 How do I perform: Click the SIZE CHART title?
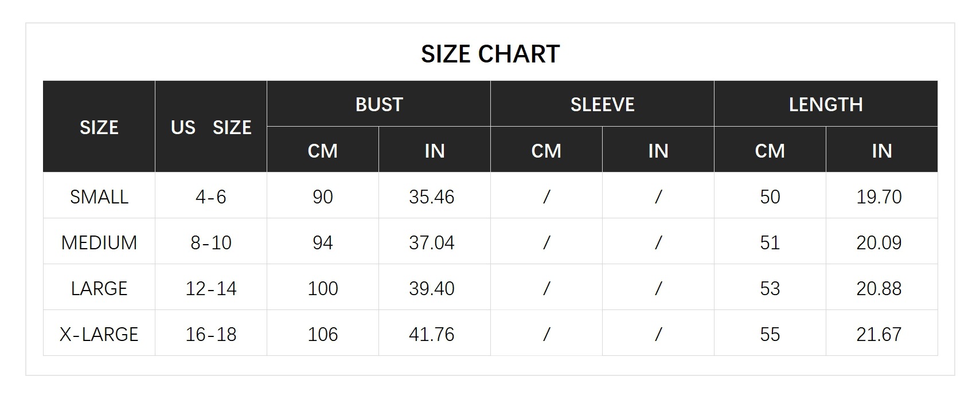coord(490,54)
